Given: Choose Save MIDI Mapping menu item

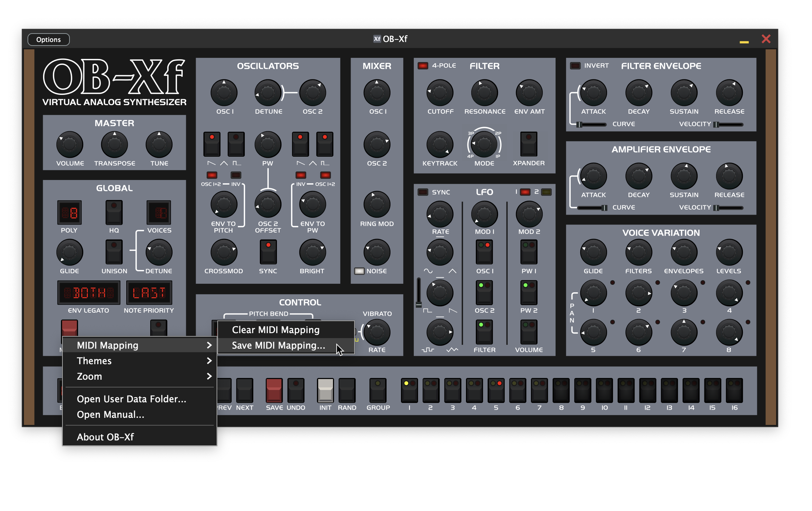Looking at the screenshot, I should point(278,345).
